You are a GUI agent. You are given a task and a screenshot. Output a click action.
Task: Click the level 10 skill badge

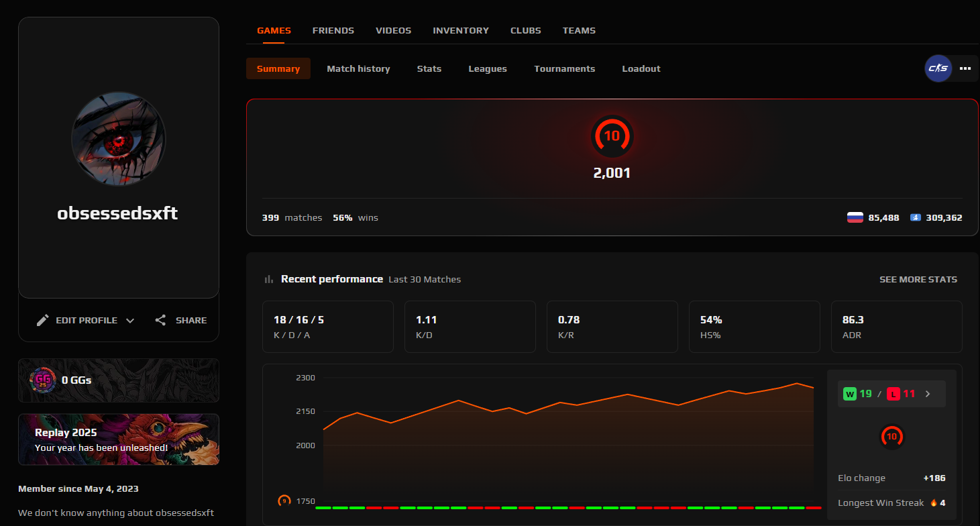click(x=612, y=136)
